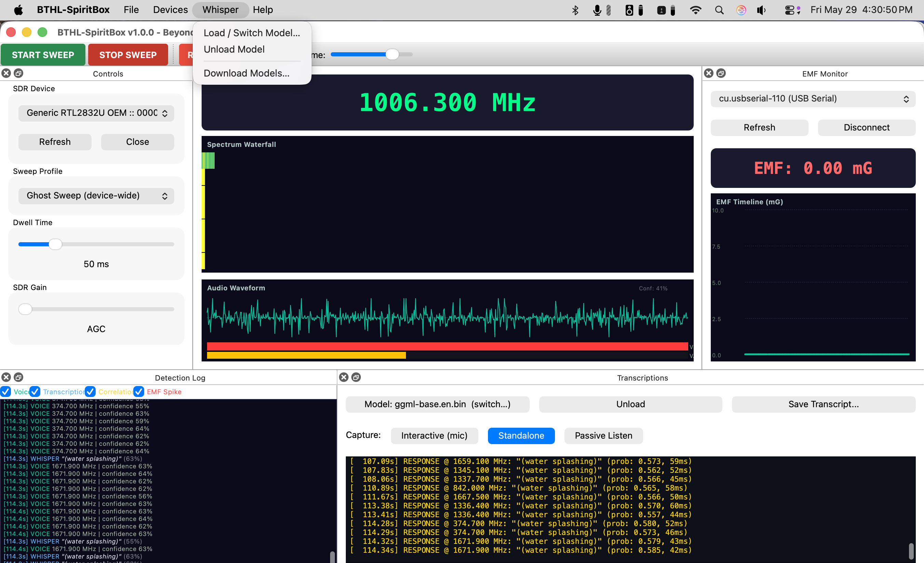Click Unload button in Transcriptions
924x563 pixels.
point(630,404)
